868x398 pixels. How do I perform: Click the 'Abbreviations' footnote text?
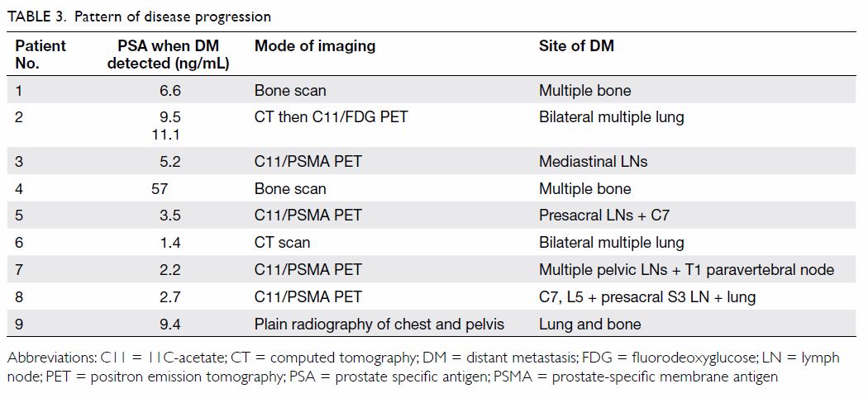[x=423, y=367]
